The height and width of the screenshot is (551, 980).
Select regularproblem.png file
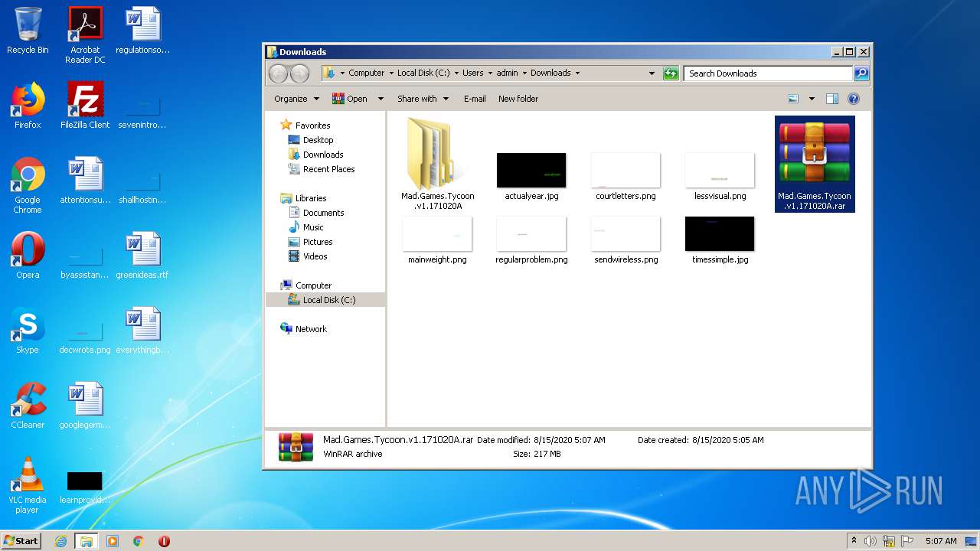click(x=531, y=240)
